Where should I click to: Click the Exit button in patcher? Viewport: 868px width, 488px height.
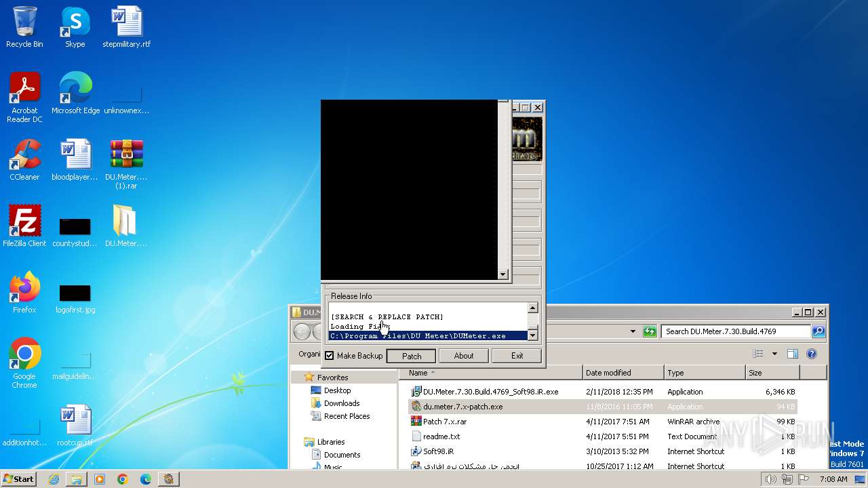click(517, 356)
